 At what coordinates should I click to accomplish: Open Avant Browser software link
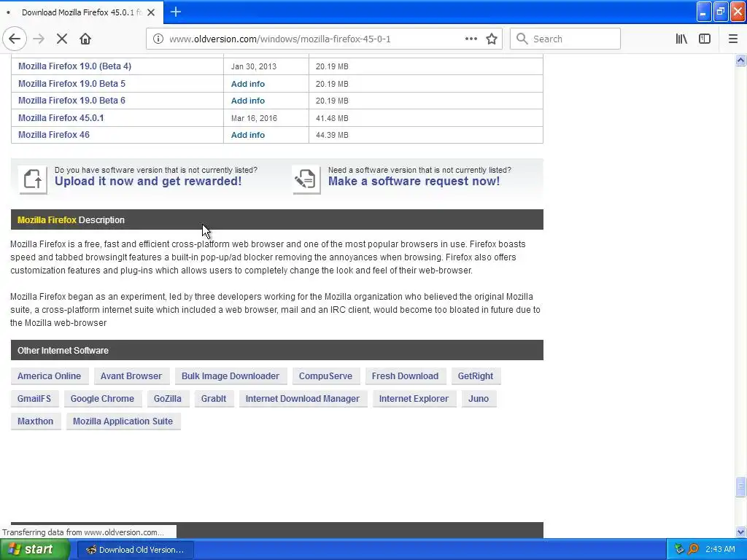131,376
